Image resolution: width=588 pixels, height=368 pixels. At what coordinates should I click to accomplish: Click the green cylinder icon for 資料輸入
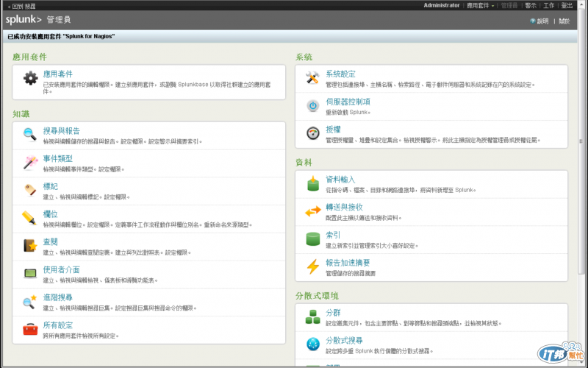[x=313, y=183]
